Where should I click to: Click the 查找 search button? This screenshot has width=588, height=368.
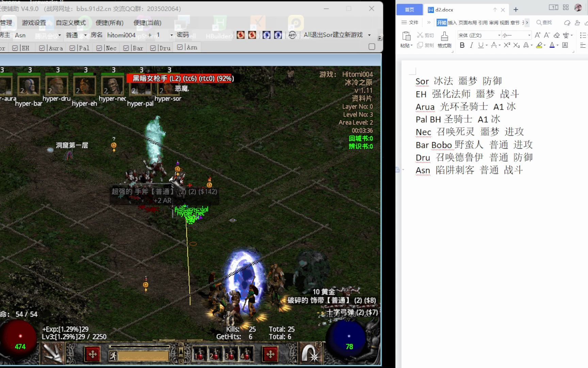544,22
